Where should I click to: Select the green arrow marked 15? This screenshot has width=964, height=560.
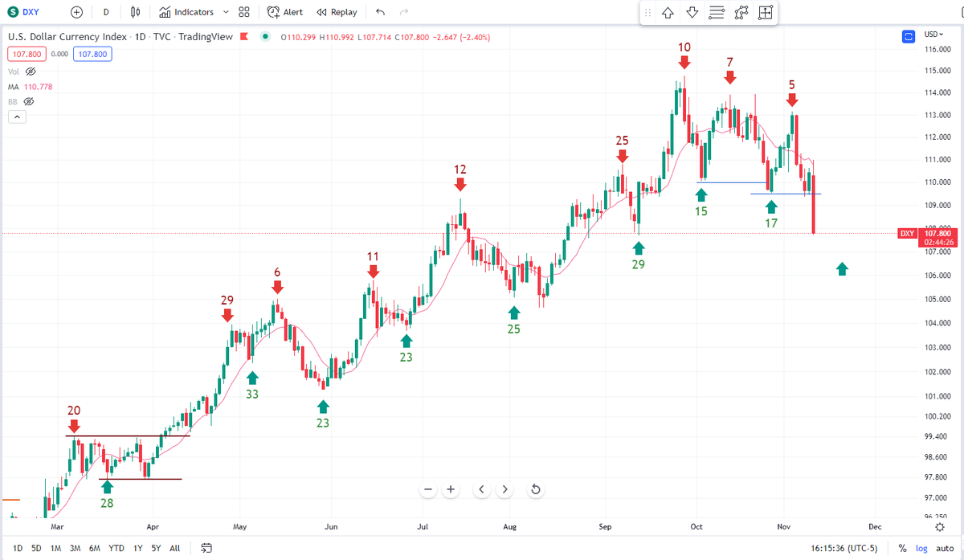tap(701, 194)
